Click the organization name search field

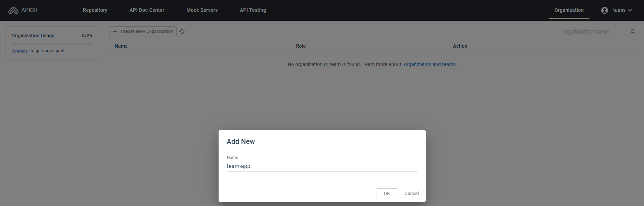594,32
